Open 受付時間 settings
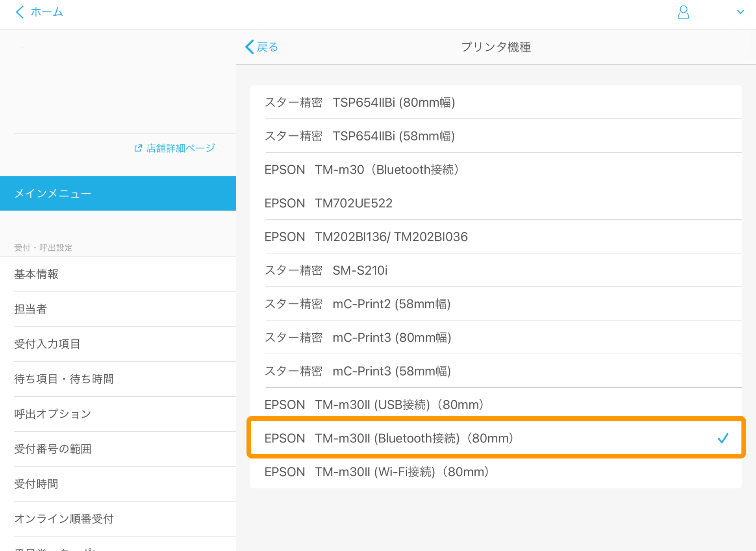The height and width of the screenshot is (551, 756). (118, 484)
